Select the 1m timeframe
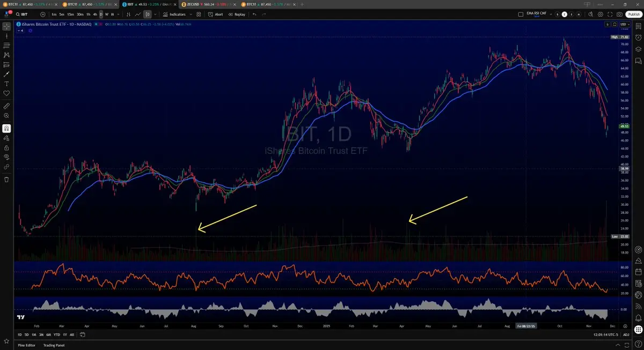Screen dimensions: 644x350 [54, 14]
